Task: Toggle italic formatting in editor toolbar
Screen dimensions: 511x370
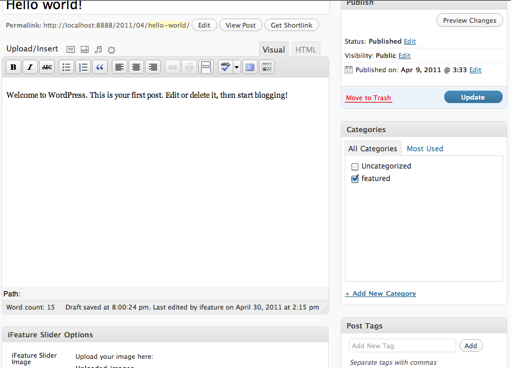Action: [30, 67]
